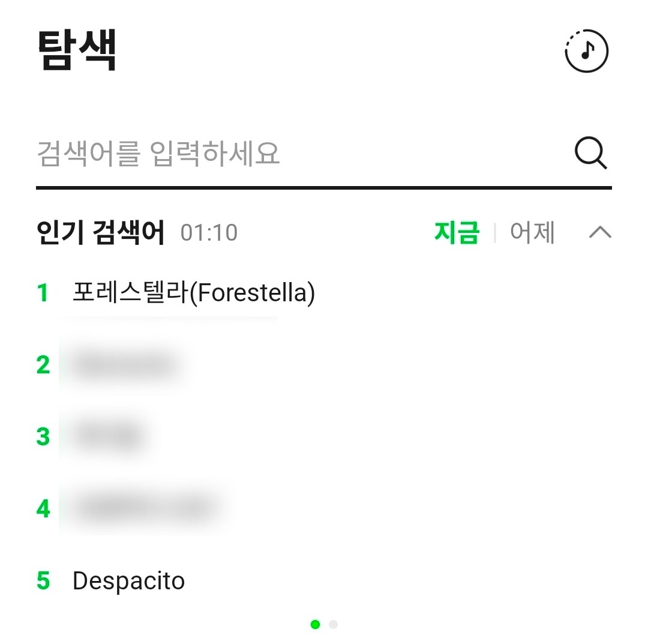This screenshot has width=648, height=644.
Task: Go to the gray second page dot
Action: coord(333,625)
